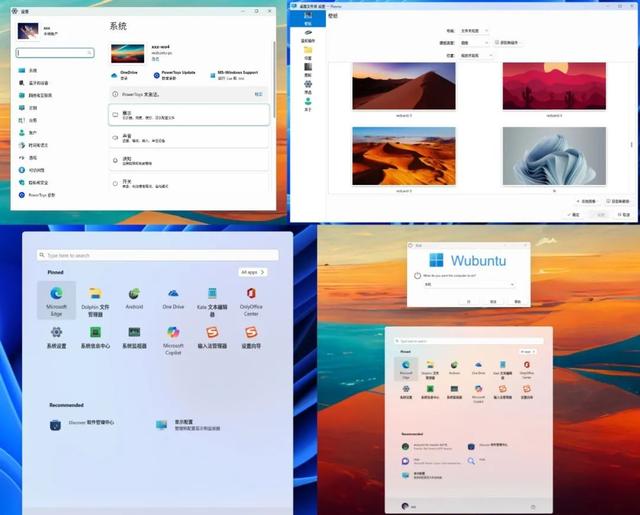The width and height of the screenshot is (640, 515).
Task: Select the icons tab in Plasma settings sidebar
Action: pyautogui.click(x=308, y=70)
